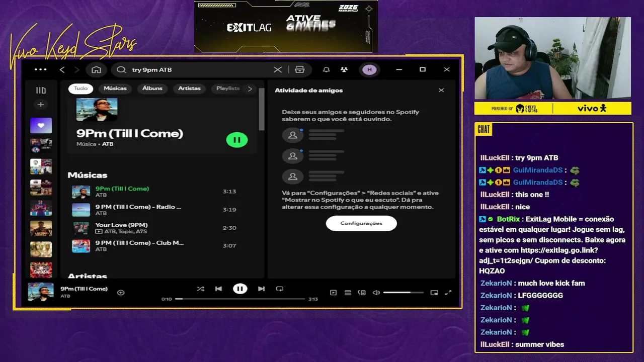Select the 'Artistas' filter chip

(189, 88)
